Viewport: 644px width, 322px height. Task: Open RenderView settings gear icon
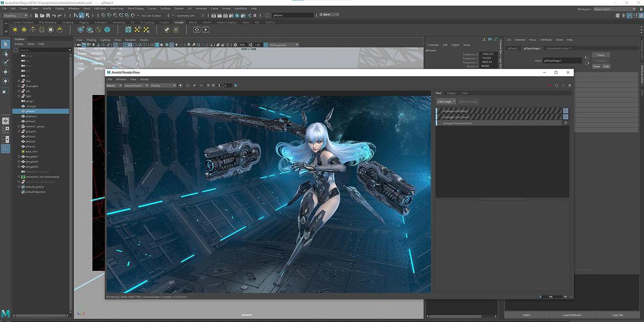(569, 85)
